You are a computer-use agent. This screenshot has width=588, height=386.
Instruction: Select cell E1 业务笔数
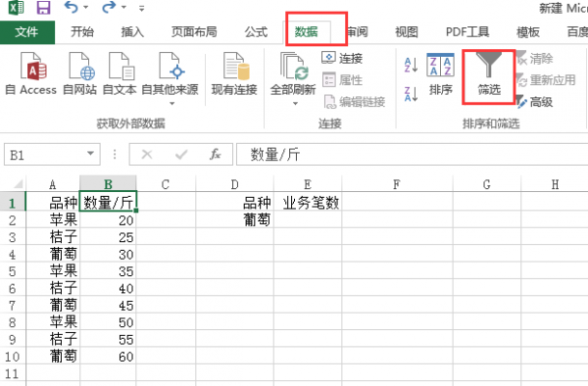308,203
